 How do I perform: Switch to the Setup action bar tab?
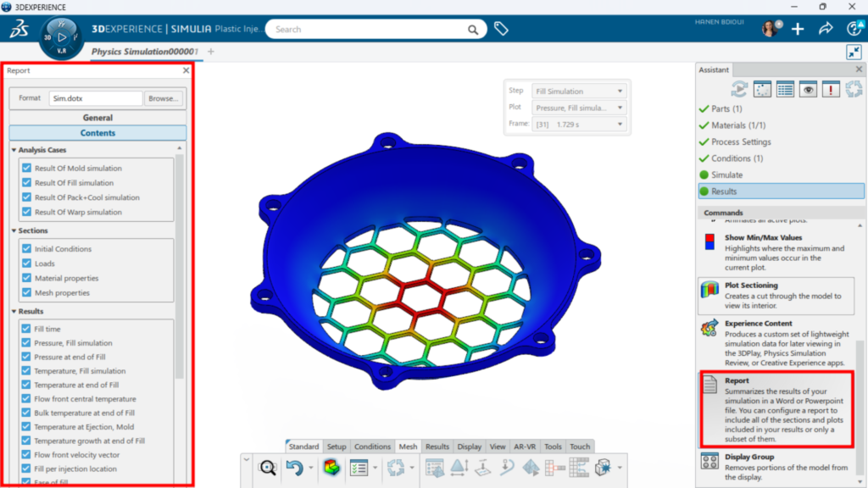[336, 446]
